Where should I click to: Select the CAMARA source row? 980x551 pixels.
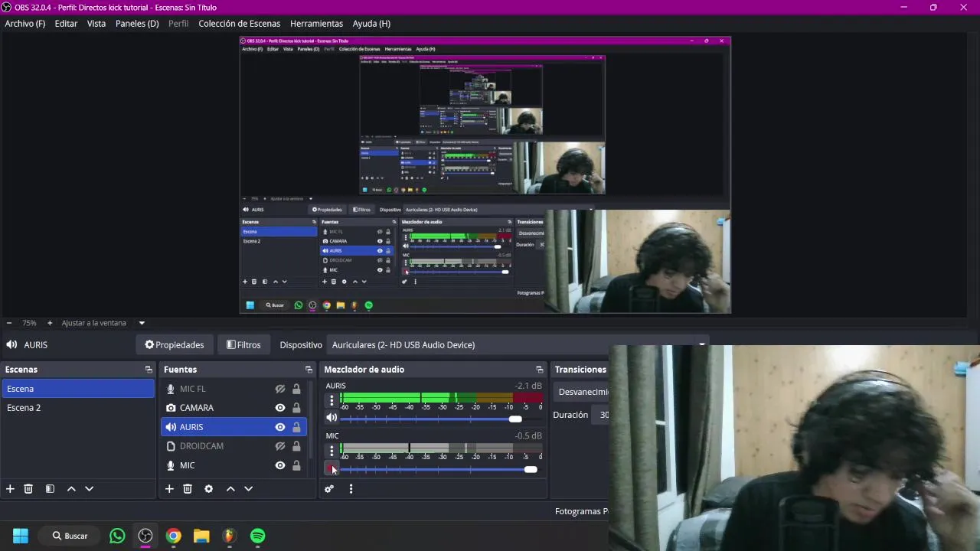234,408
